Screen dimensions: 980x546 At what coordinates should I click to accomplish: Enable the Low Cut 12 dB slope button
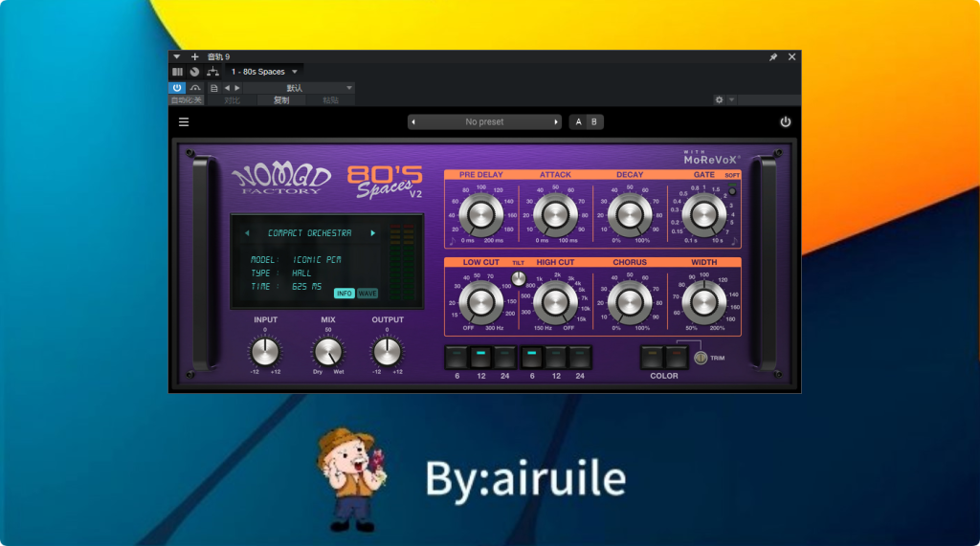[480, 358]
